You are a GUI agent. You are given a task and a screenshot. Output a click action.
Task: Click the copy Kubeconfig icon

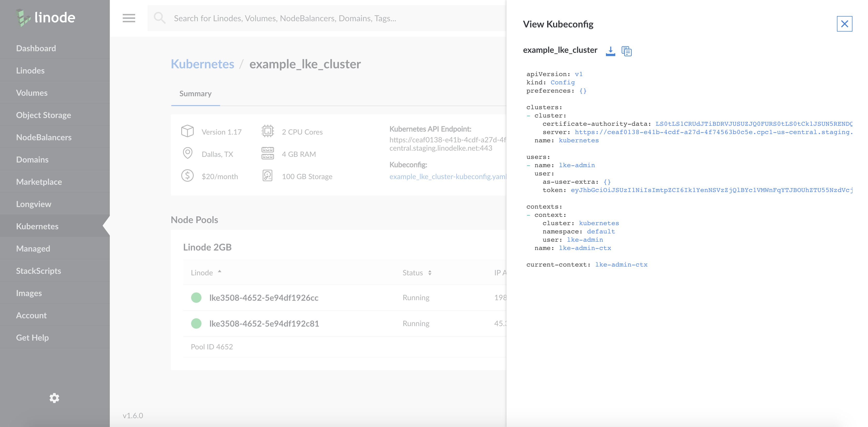point(627,50)
